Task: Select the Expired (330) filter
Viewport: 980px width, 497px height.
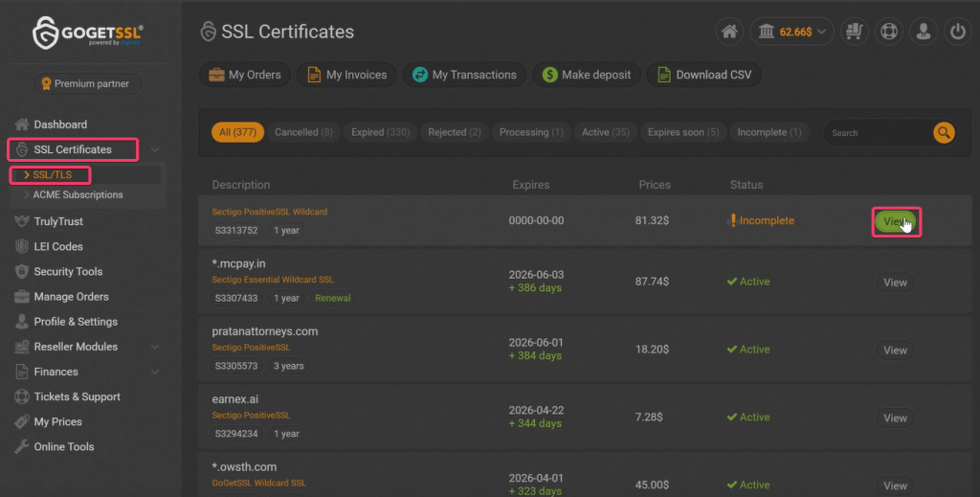Action: [380, 132]
